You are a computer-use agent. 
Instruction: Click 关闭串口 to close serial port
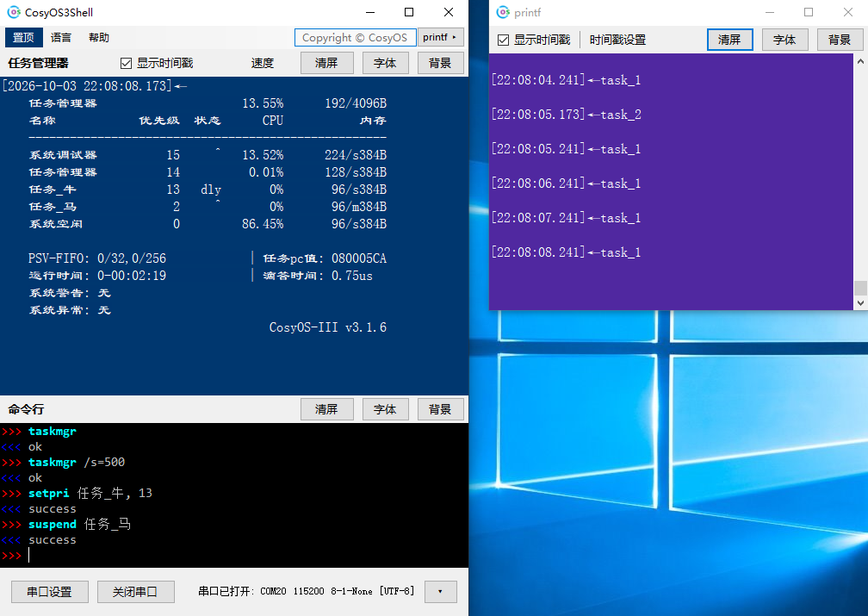click(136, 592)
